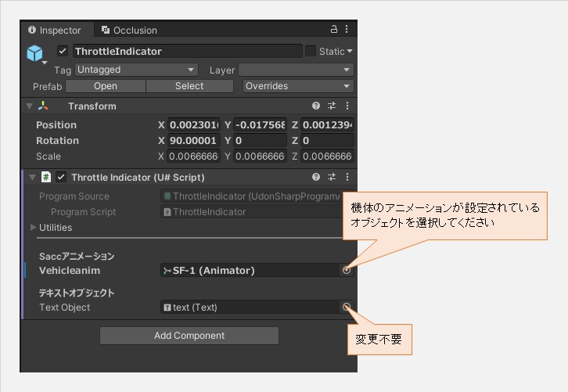Collapse the Transform component foldout
Image resolution: width=568 pixels, height=392 pixels.
click(x=30, y=106)
